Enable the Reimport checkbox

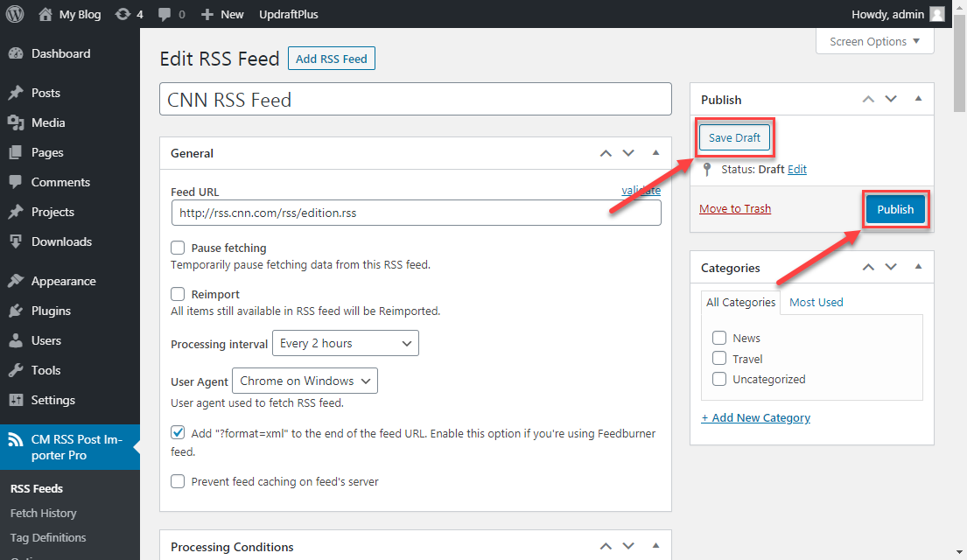click(178, 294)
